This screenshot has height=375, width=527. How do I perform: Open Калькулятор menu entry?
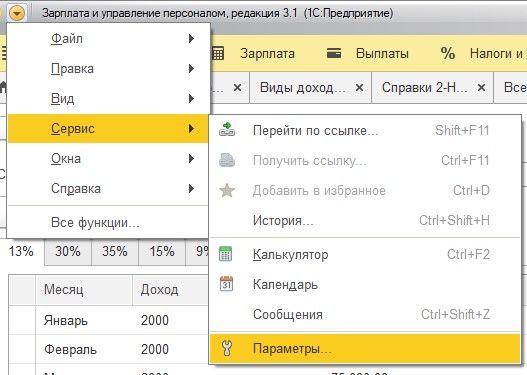click(365, 254)
